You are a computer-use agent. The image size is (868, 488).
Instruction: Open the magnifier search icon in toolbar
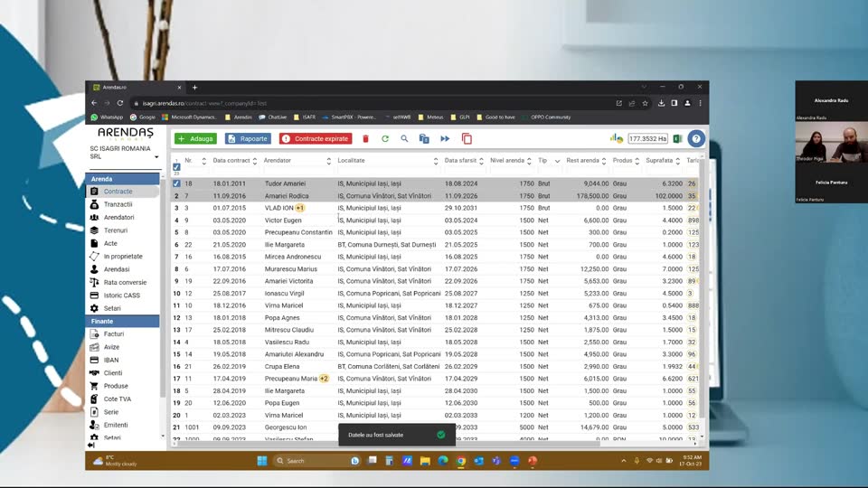[x=404, y=139]
